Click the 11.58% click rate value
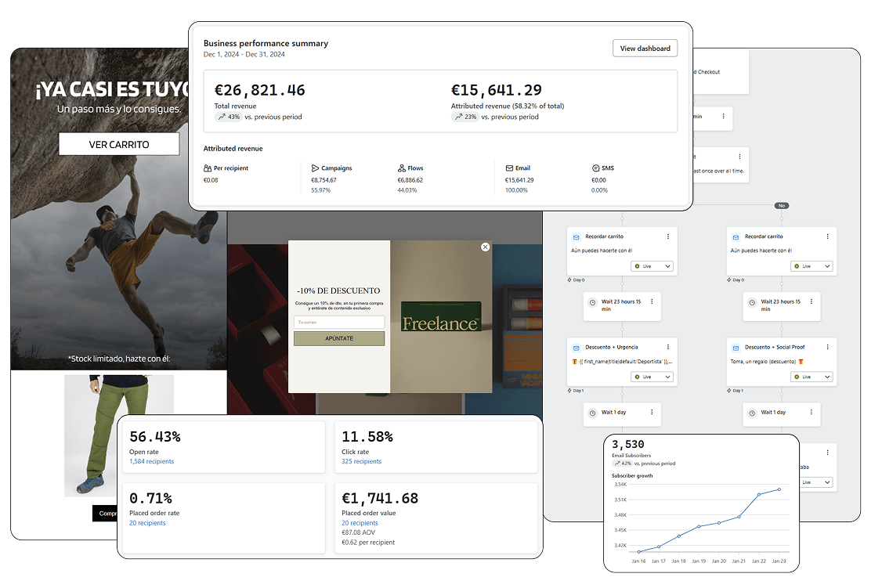The width and height of the screenshot is (882, 588). 367,437
